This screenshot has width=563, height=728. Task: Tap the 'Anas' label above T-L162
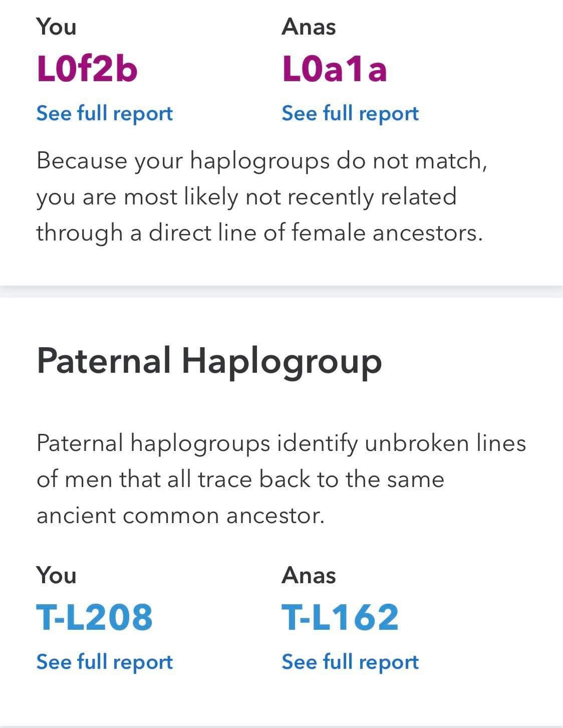coord(309,575)
